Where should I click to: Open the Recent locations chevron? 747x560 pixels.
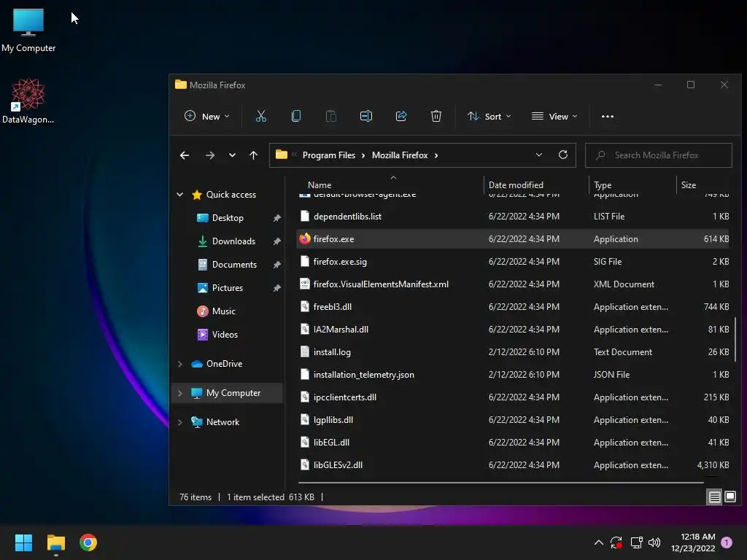pos(232,155)
